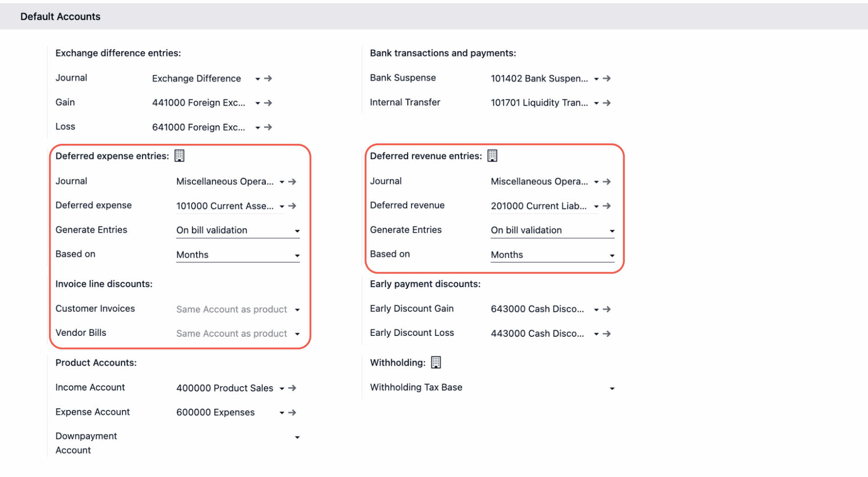The image size is (868, 477).
Task: Click the arrow link beside Gain account
Action: point(268,103)
